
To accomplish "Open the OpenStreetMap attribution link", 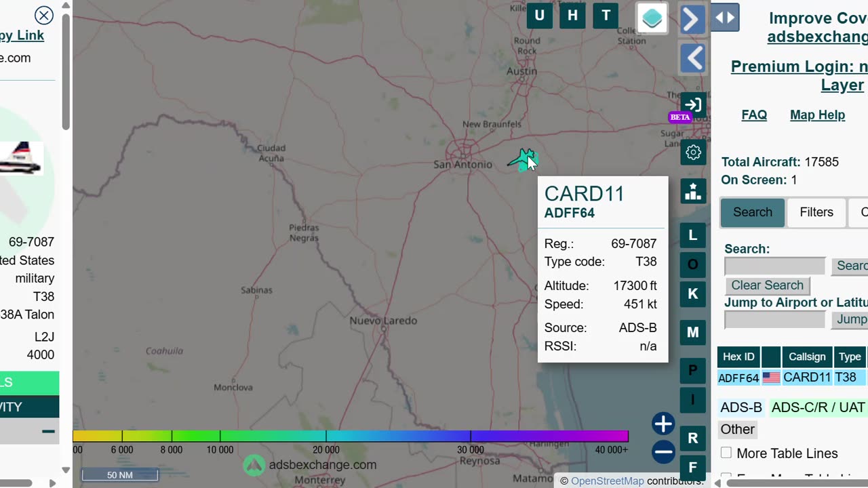I will (x=607, y=481).
